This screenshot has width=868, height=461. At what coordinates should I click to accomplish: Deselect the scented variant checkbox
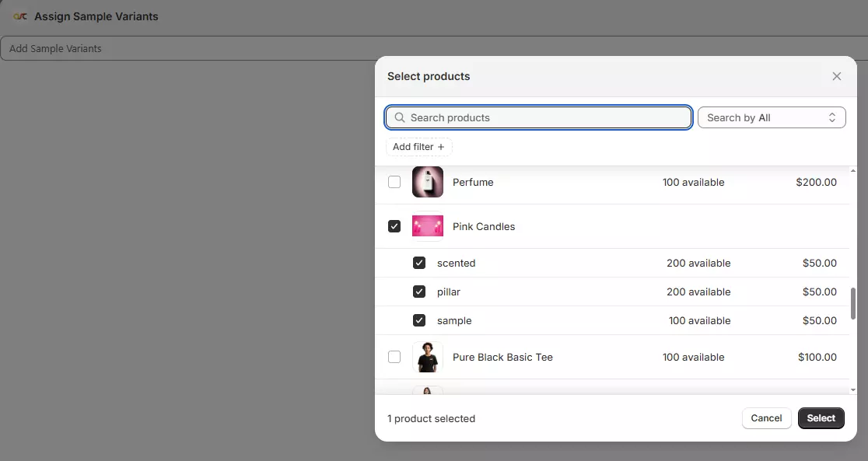click(x=419, y=263)
